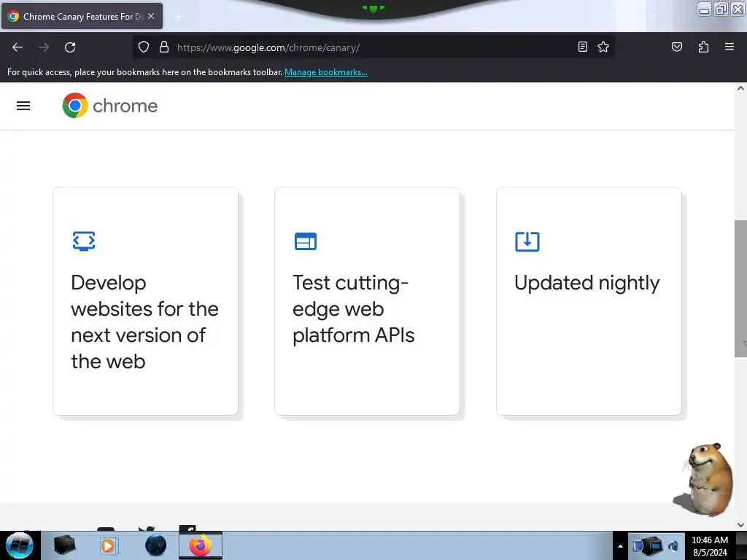Click the nightly download icon
The width and height of the screenshot is (747, 560).
[527, 241]
